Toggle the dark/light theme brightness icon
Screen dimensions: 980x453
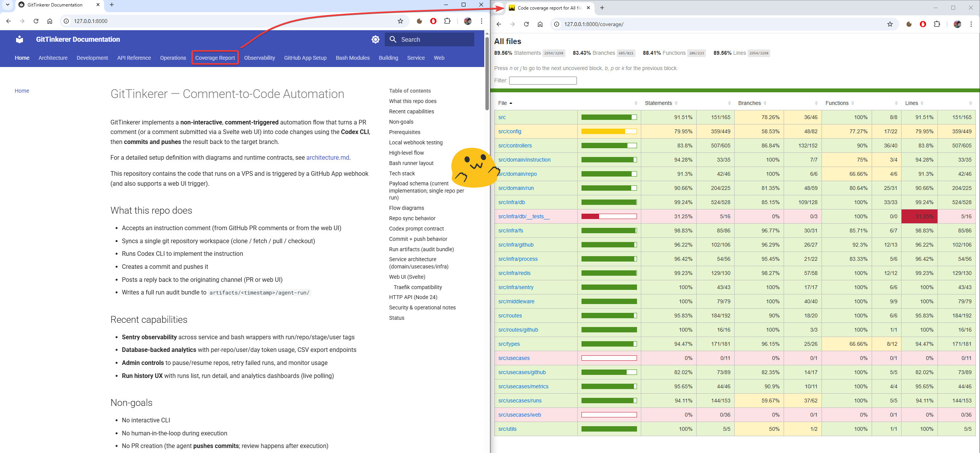click(375, 39)
